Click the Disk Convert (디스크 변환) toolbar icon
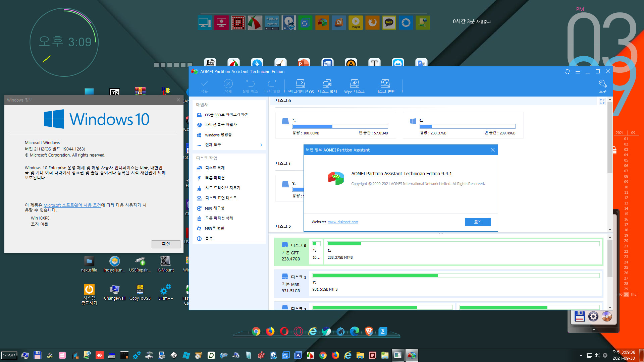The width and height of the screenshot is (644, 362). 385,86
